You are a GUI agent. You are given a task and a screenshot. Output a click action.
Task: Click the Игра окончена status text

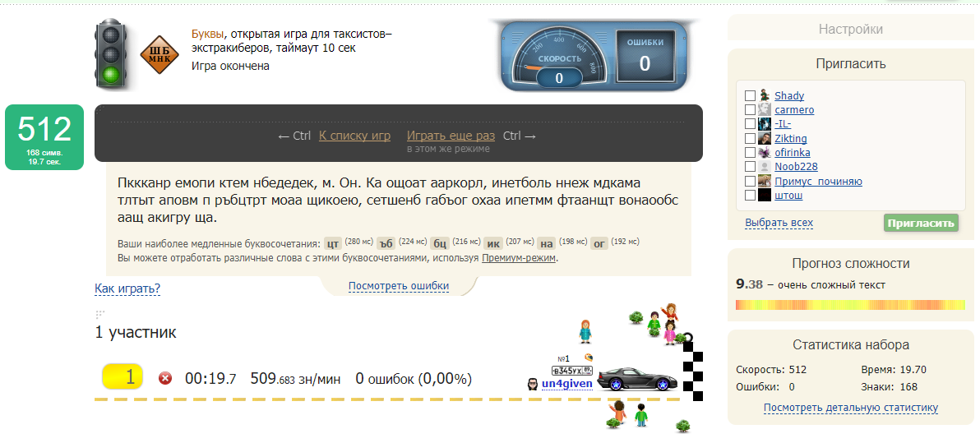231,66
